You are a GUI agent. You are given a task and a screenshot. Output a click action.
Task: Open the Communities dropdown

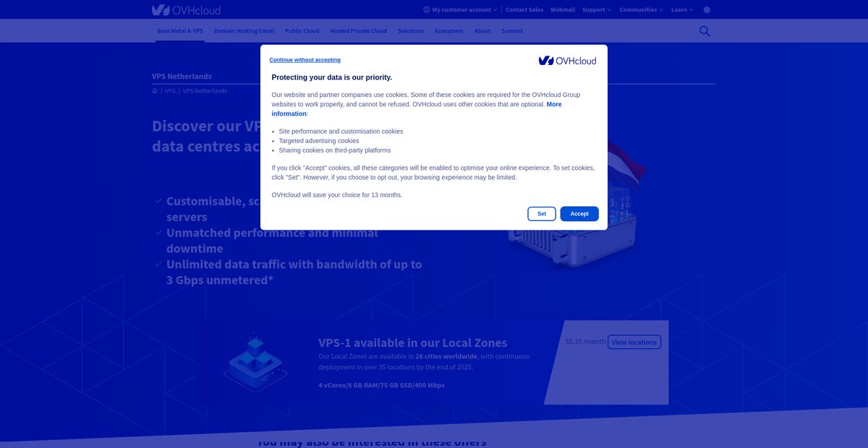click(641, 10)
